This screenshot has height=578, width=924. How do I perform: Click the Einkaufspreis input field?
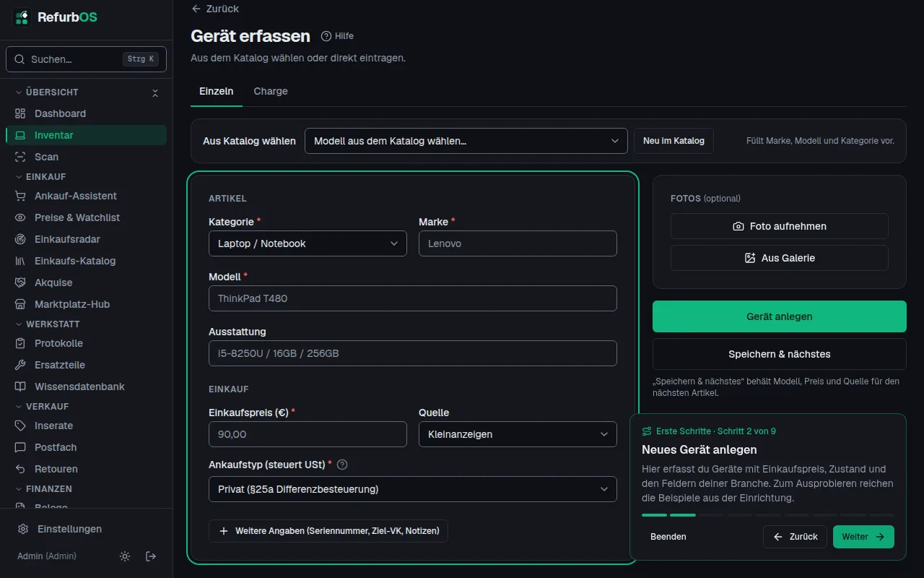click(x=308, y=434)
